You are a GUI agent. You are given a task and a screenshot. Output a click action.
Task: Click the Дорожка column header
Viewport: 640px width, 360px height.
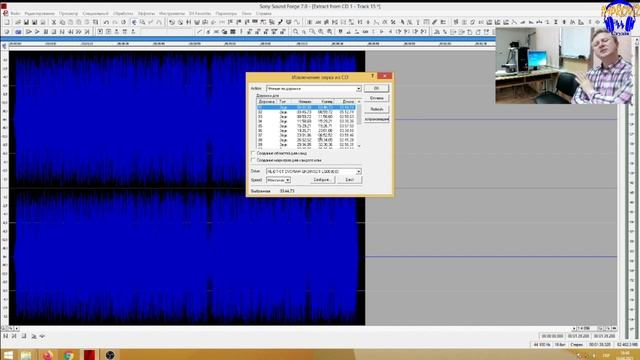(x=267, y=102)
